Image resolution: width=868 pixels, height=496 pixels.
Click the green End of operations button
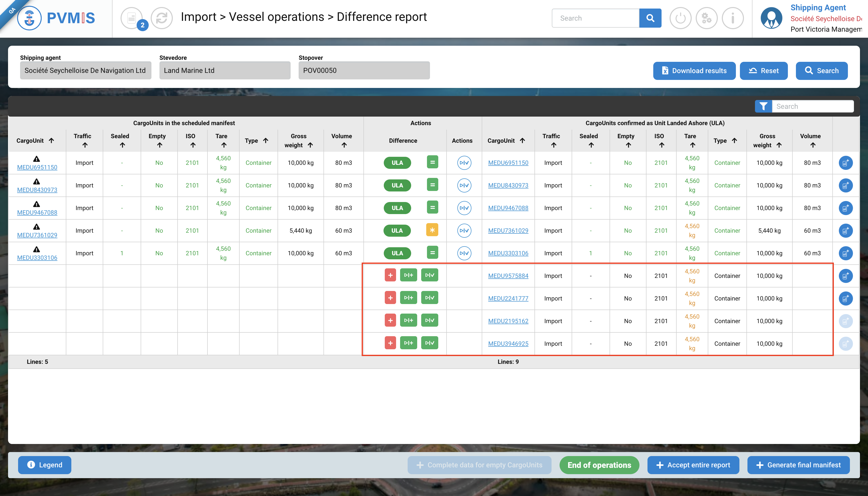click(x=599, y=465)
